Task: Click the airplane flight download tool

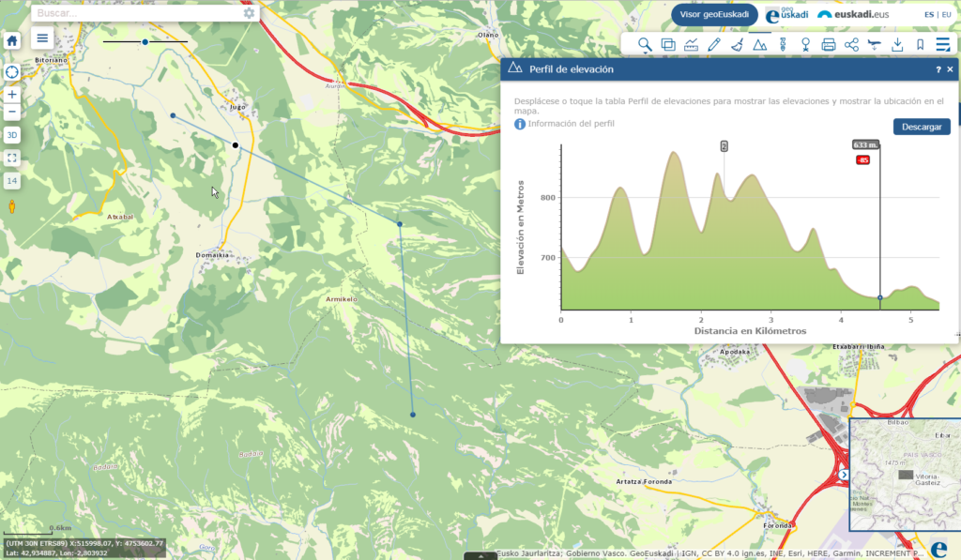Action: tap(874, 45)
